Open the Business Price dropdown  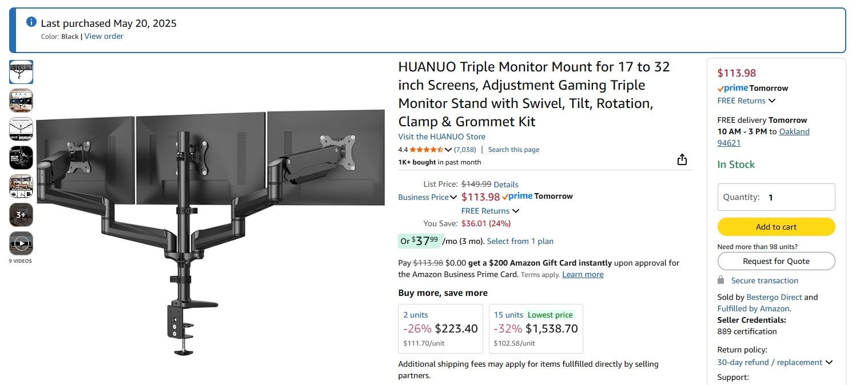point(428,197)
